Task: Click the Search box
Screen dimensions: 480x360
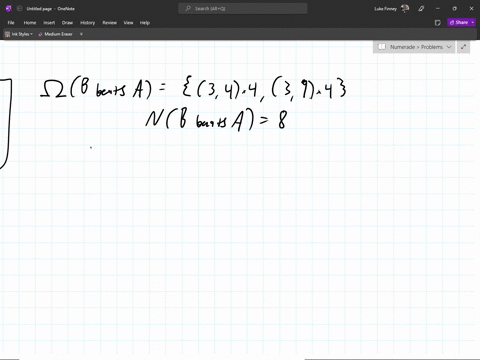Action: 243,9
